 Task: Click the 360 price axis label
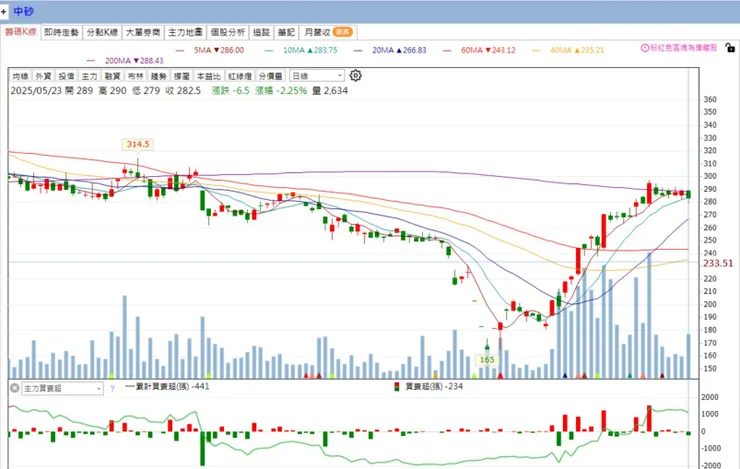pos(710,100)
